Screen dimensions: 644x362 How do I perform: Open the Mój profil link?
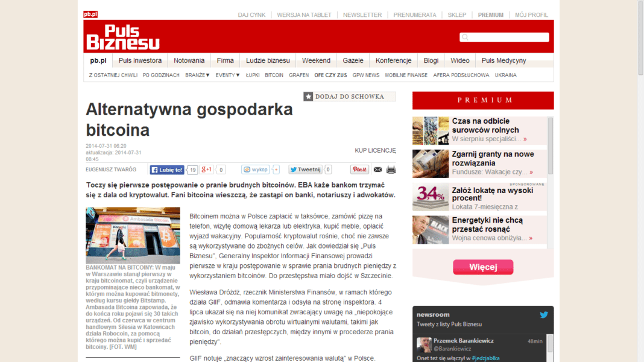coord(531,15)
